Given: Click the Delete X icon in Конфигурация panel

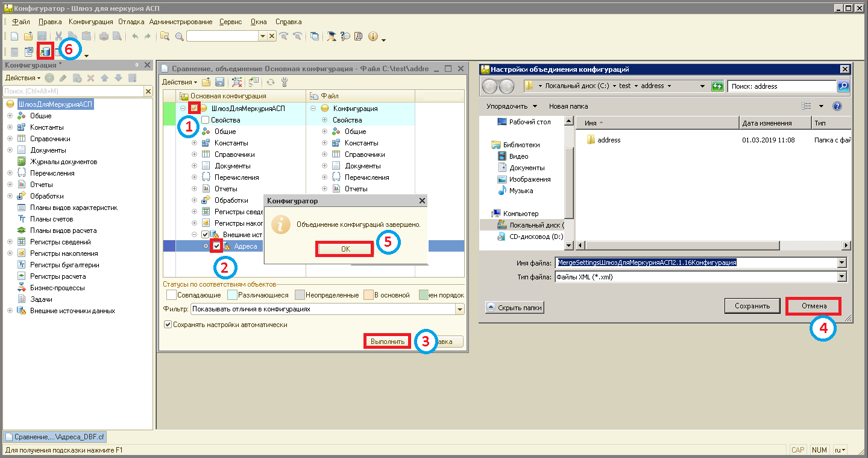Looking at the screenshot, I should [x=90, y=78].
